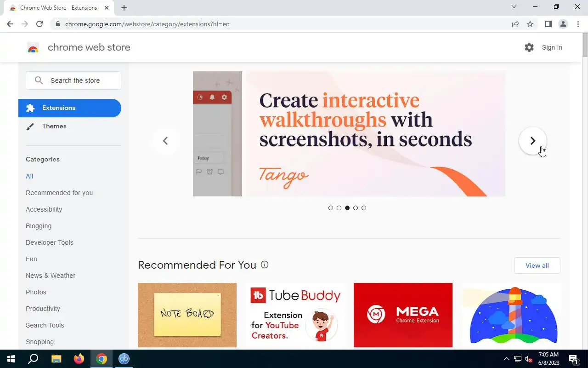
Task: Click the Chrome Web Store rainbow logo
Action: click(33, 47)
